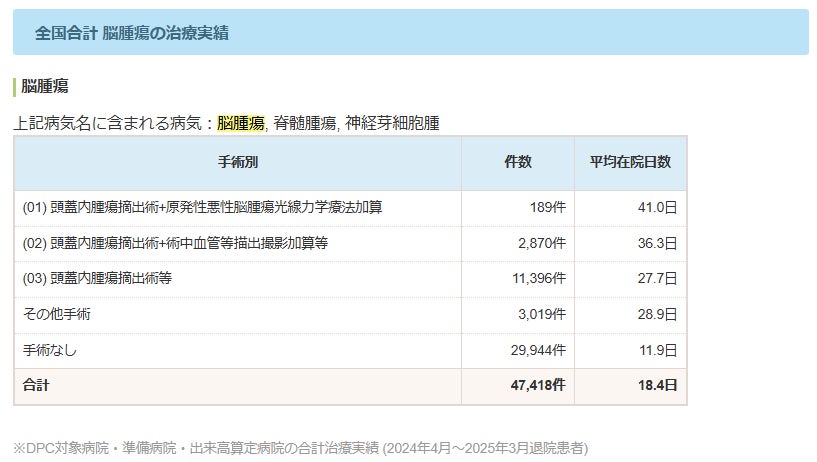Click the text 神経芽細胞腫

point(392,123)
